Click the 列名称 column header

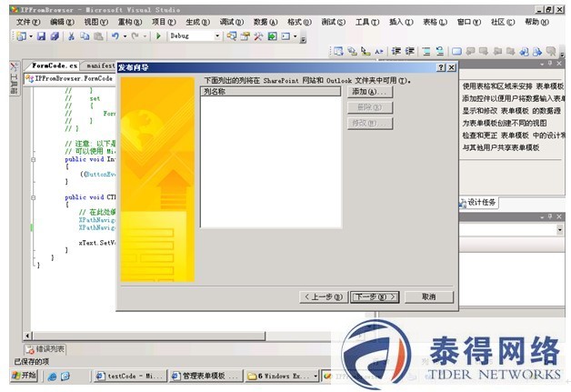coord(271,92)
